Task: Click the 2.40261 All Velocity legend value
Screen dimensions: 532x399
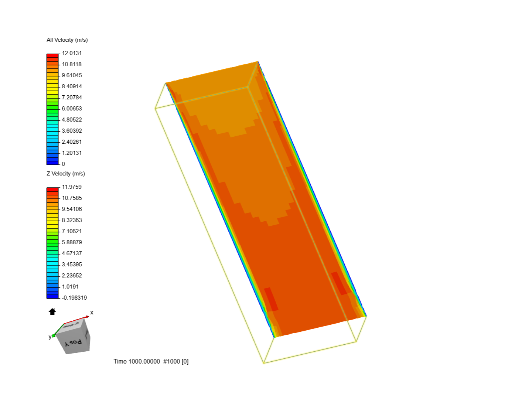Action: [x=72, y=142]
